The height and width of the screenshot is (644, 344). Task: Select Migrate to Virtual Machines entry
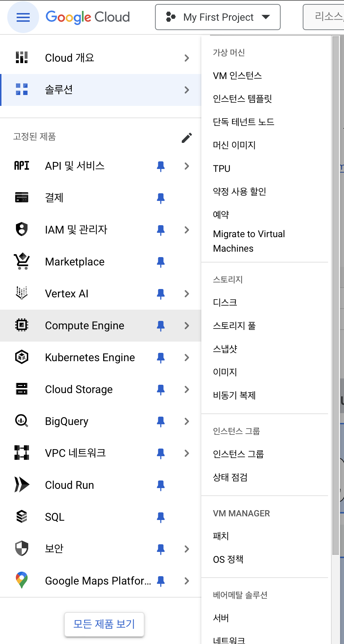(x=249, y=241)
